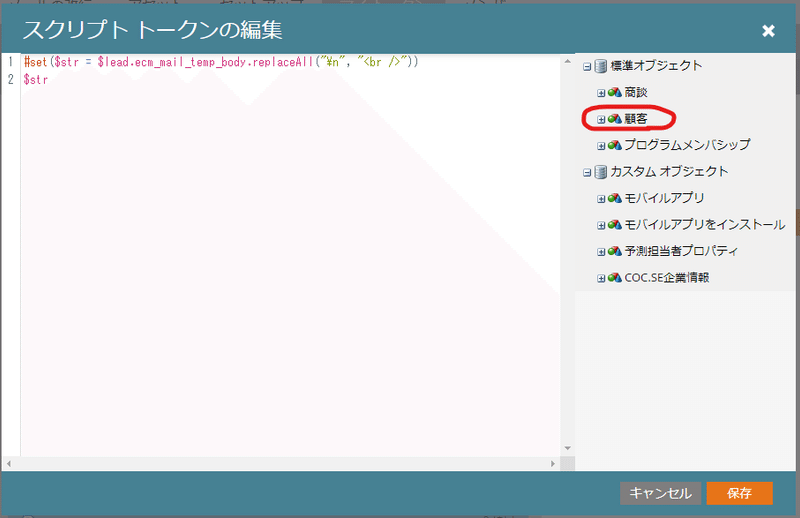Click the editor's scroll right arrow
The height and width of the screenshot is (518, 800).
pos(553,463)
